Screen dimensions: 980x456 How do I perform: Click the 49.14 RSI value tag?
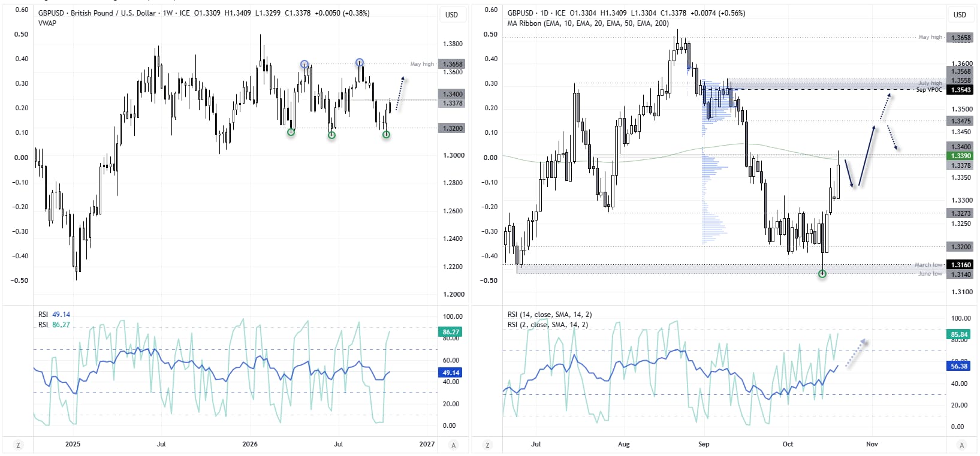pos(451,373)
